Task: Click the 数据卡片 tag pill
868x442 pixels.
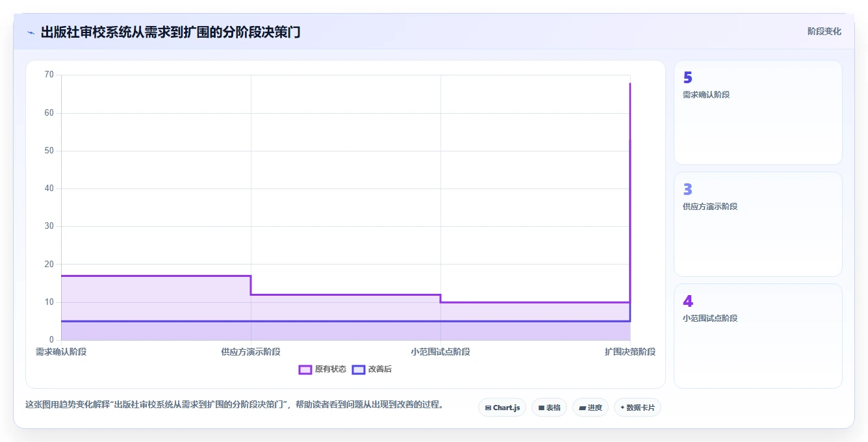Action: [637, 408]
